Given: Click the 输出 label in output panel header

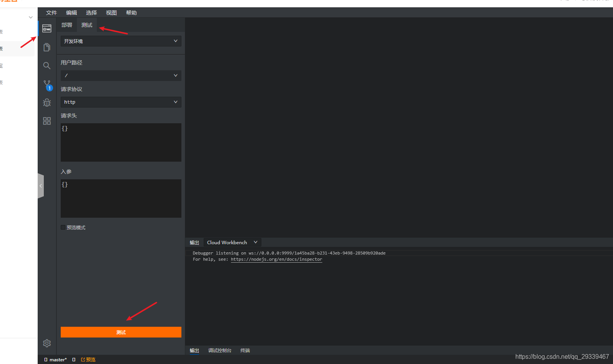Looking at the screenshot, I should (194, 243).
